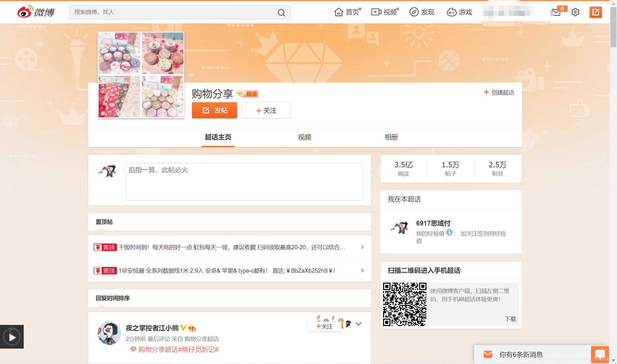Open the 游戏 game controller icon
This screenshot has width=617, height=364.
[x=452, y=12]
